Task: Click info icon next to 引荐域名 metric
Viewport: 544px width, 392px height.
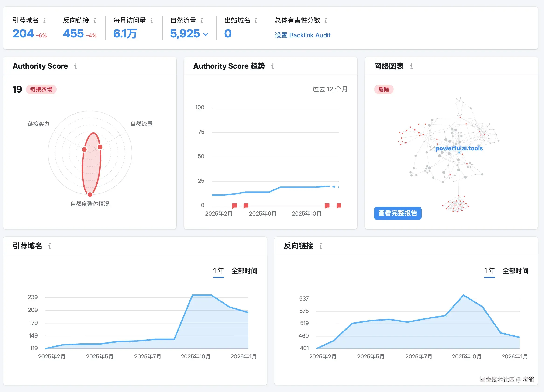Action: pos(44,21)
